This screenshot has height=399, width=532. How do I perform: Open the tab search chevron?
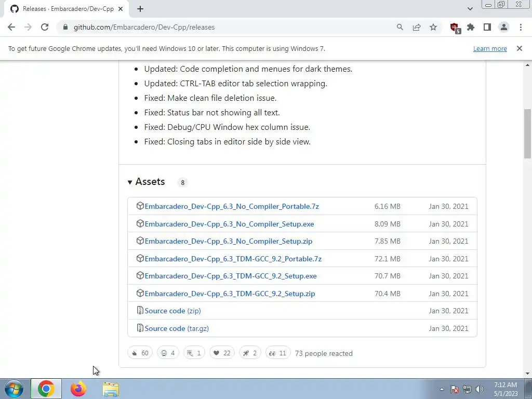pyautogui.click(x=470, y=9)
